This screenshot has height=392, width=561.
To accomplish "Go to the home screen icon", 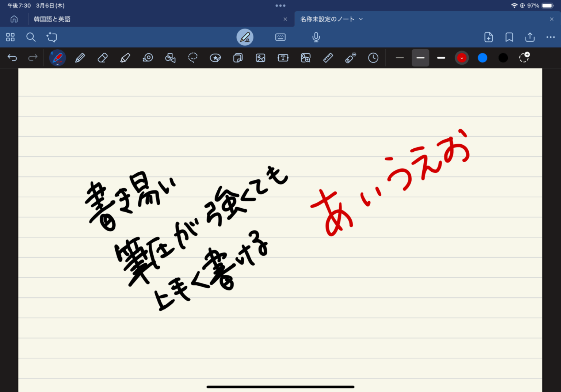I will (14, 19).
